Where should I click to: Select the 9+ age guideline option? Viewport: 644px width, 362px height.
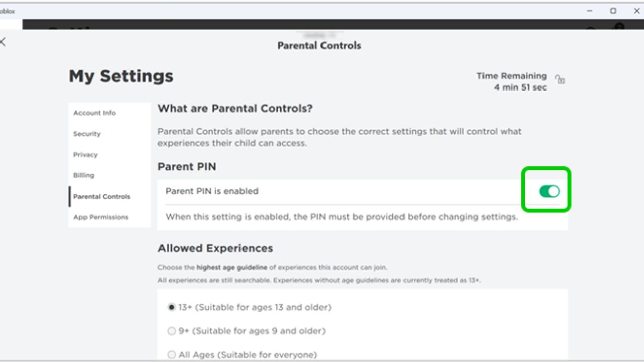tap(171, 331)
